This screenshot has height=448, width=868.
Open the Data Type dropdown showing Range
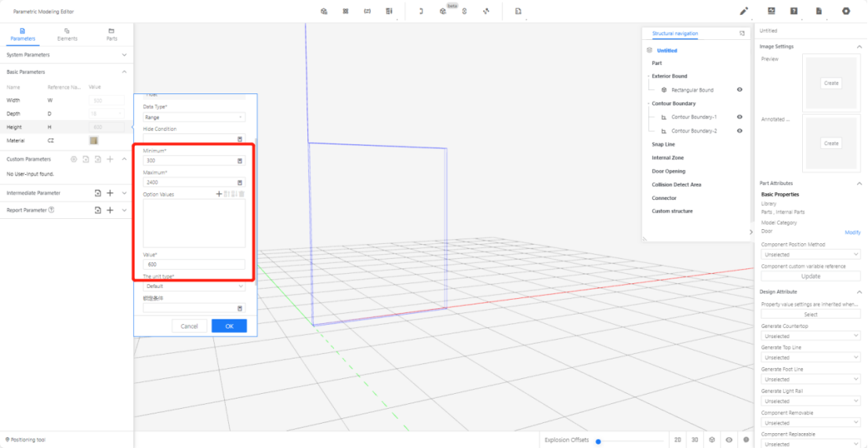coord(194,117)
